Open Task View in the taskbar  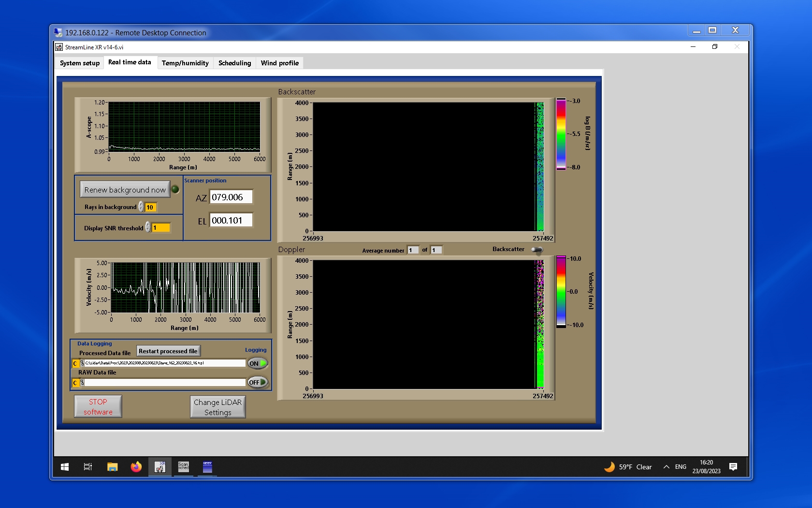[x=88, y=467]
